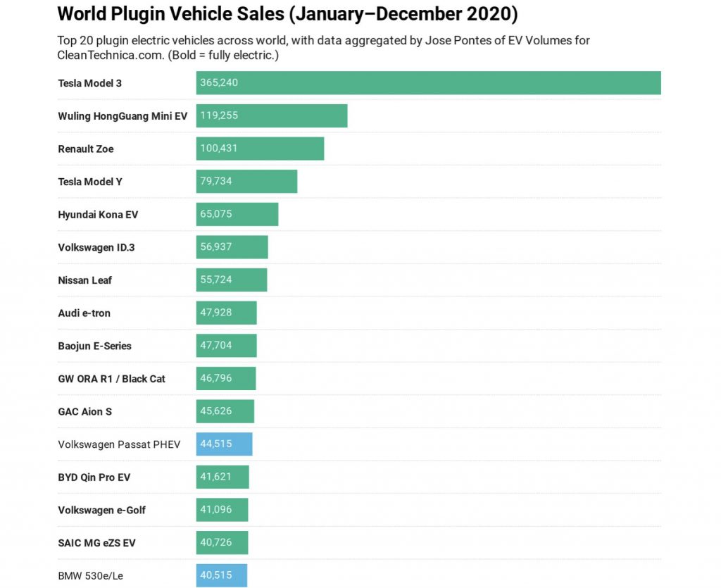Click the 'BMW 530e/Le' row label
This screenshot has width=721, height=588.
[90, 576]
